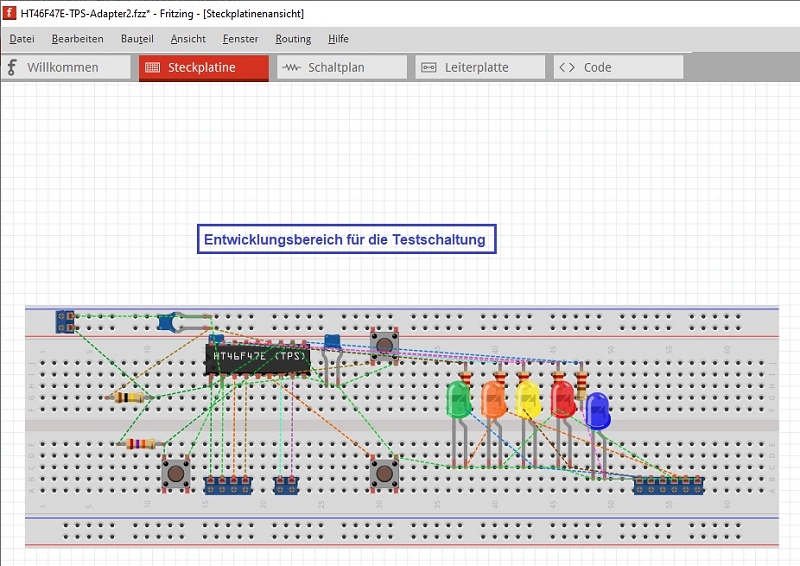Open the Fenster menu
This screenshot has width=800, height=566.
[x=240, y=39]
